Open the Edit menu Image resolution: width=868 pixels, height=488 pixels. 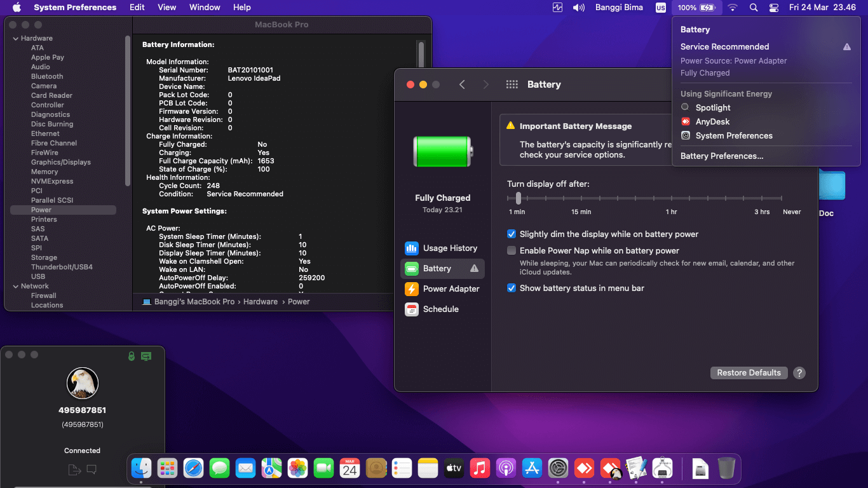click(x=137, y=8)
